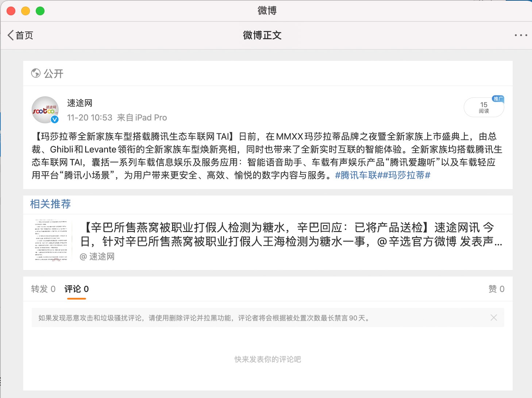Open recommended article thumbnail image
This screenshot has width=532, height=398.
[x=51, y=241]
